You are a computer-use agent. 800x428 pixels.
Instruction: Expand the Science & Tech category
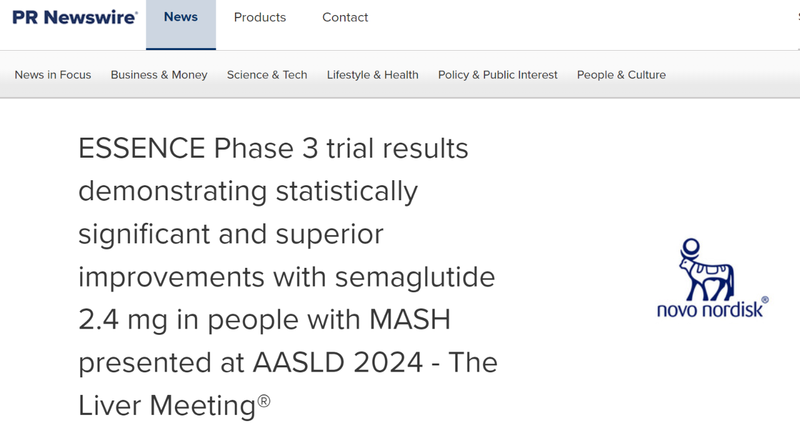[x=267, y=75]
